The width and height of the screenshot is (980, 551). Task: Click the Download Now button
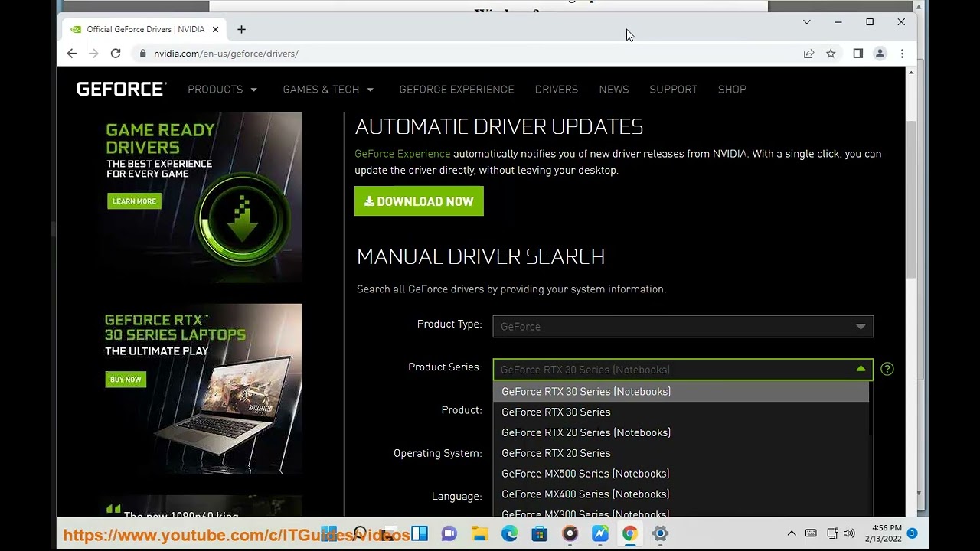pyautogui.click(x=419, y=201)
